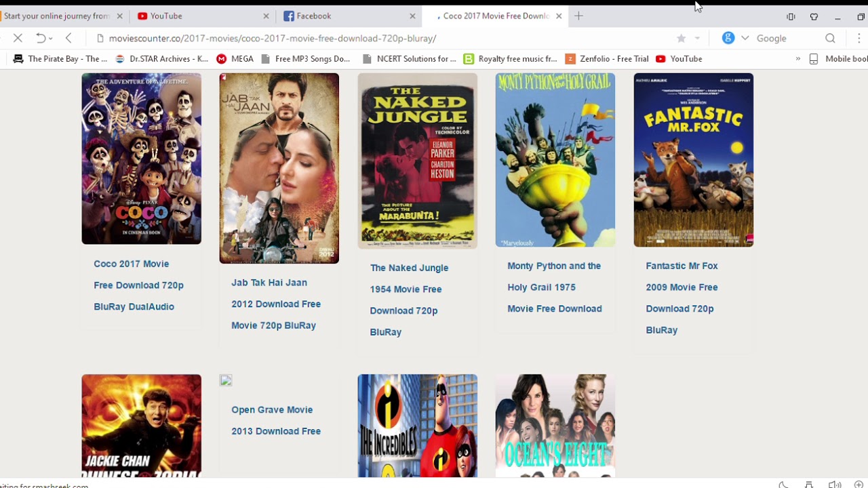Image resolution: width=868 pixels, height=488 pixels.
Task: Click The Naked Jungle poster
Action: [x=418, y=161]
